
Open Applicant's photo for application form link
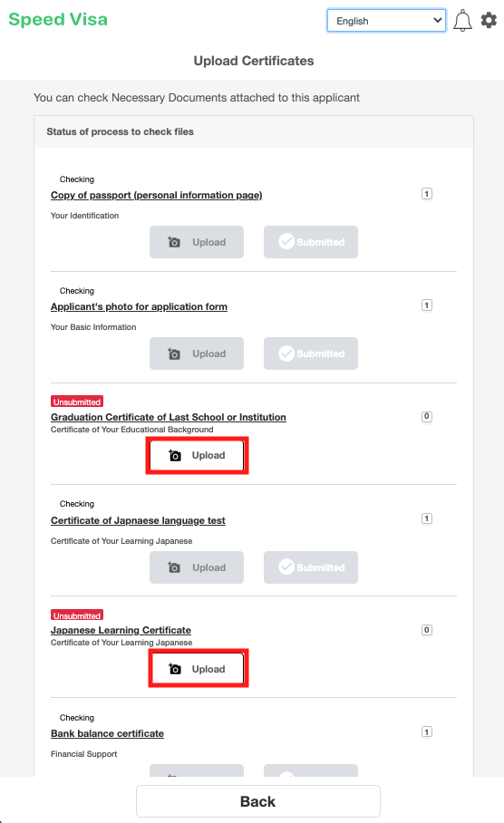(x=139, y=306)
